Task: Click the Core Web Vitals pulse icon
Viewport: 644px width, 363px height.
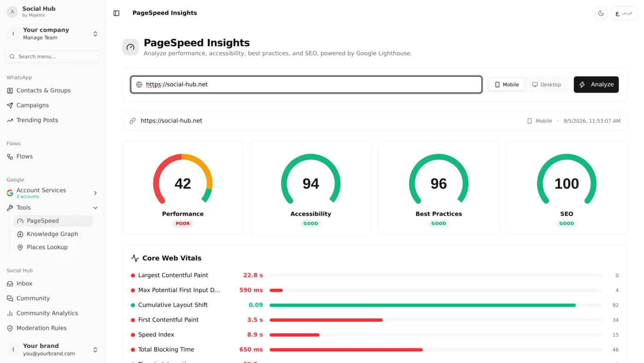Action: (x=135, y=258)
